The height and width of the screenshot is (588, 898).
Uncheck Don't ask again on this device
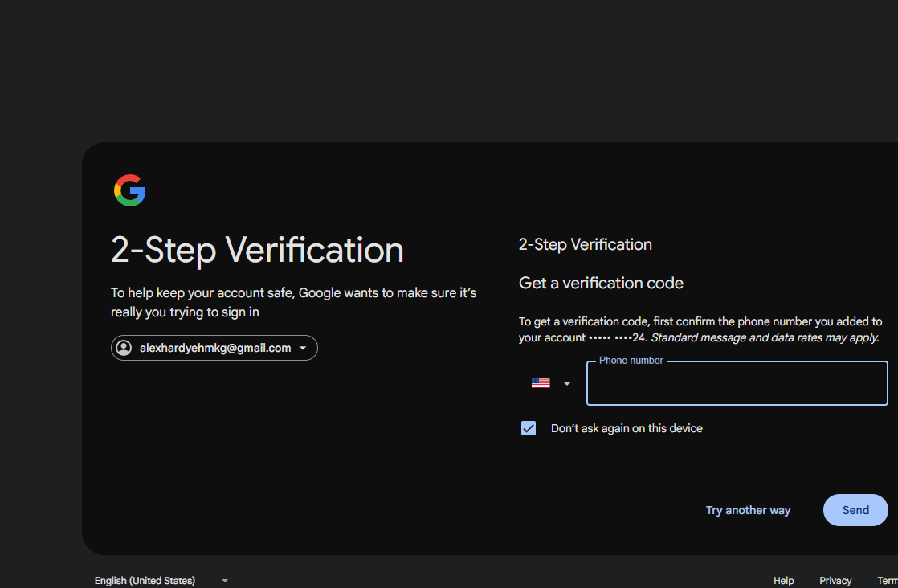coord(528,428)
